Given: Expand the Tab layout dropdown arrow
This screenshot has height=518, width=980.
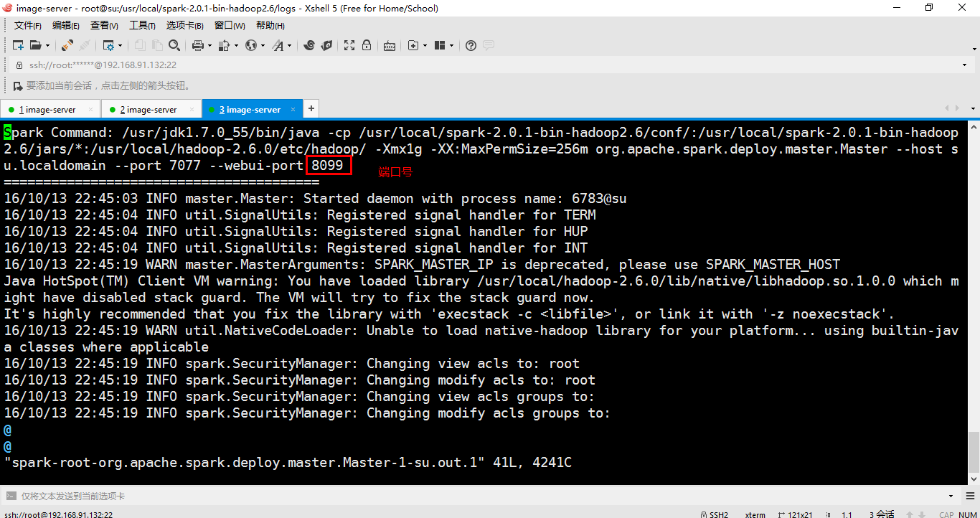Looking at the screenshot, I should pos(451,45).
